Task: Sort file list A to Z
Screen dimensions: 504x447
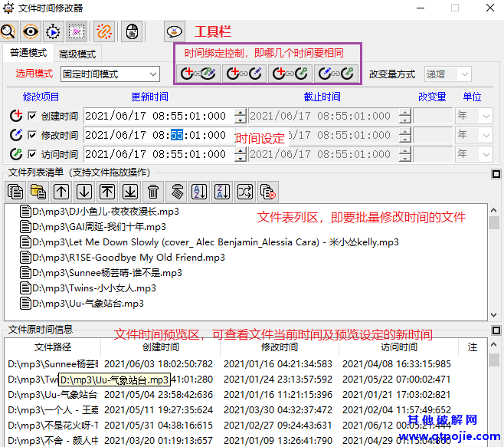Action: coord(199,192)
